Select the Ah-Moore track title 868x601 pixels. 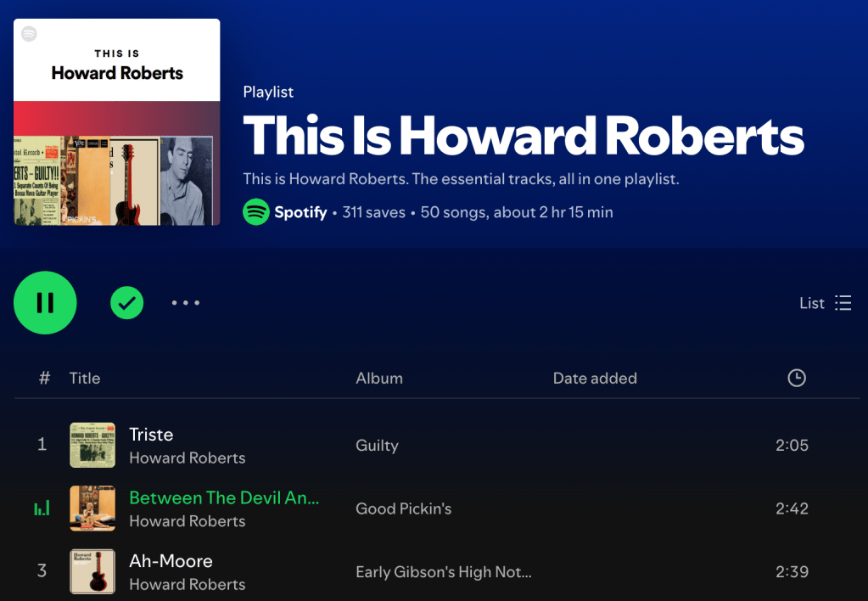[171, 561]
